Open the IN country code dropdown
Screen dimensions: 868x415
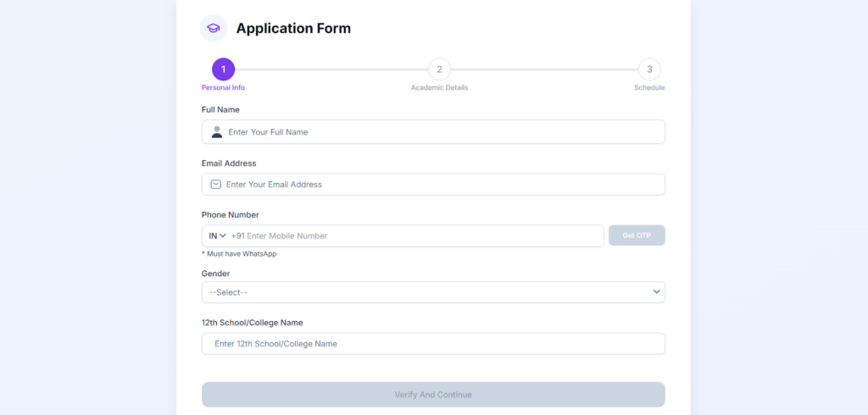[x=217, y=235]
